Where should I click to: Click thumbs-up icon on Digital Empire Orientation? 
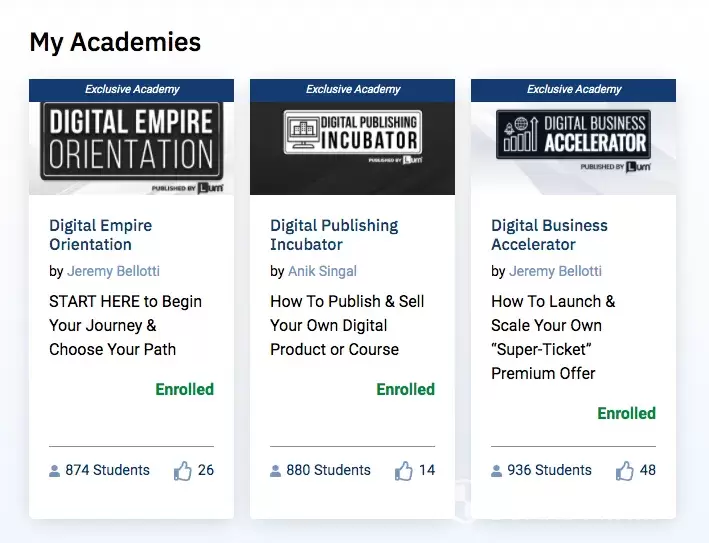tap(183, 471)
